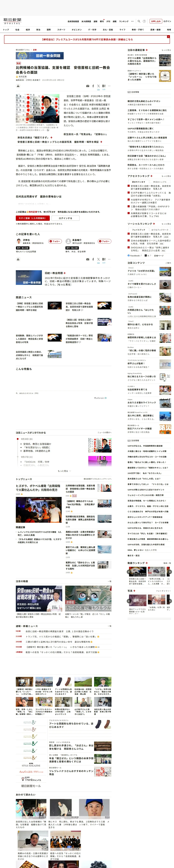Open 動画一覧 link beside 動画ランキング
Viewport: 174px width, 868px height.
167,563
